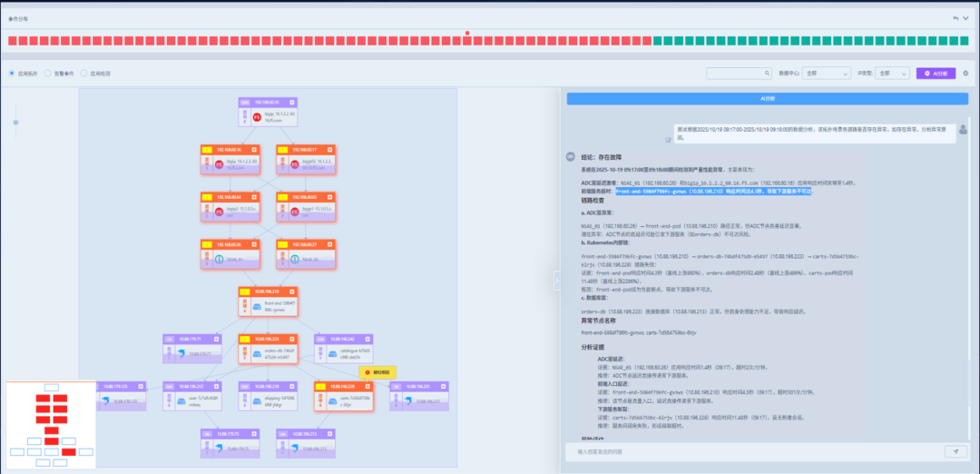Collapse the 事件分布 panel with the chevron
This screenshot has width=980, height=474.
pyautogui.click(x=967, y=18)
